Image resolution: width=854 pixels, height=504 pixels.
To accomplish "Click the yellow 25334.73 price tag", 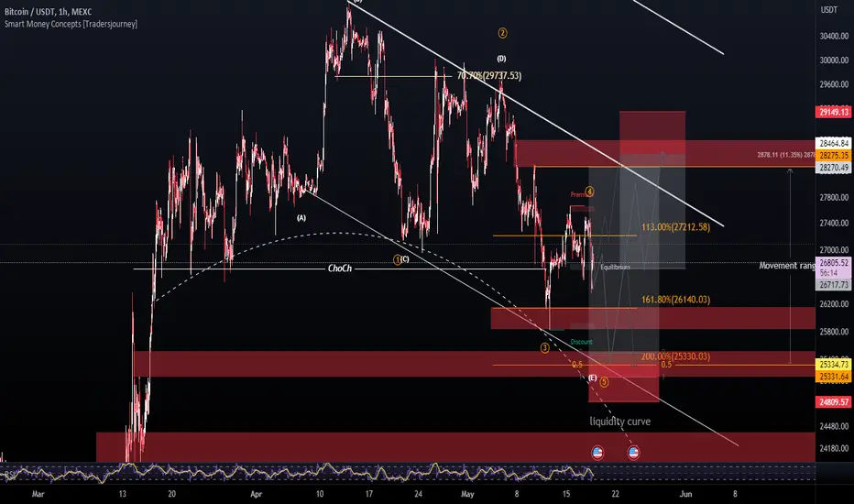I will pos(834,364).
